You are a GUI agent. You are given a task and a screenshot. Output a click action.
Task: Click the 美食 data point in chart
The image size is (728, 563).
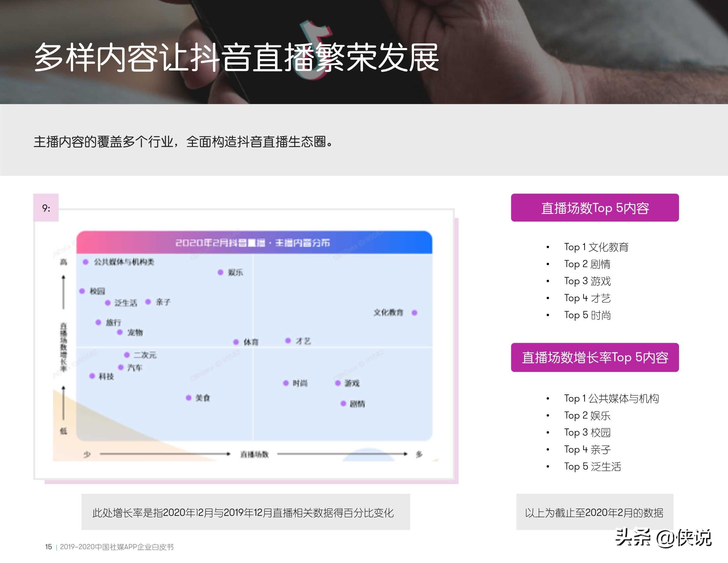point(188,397)
